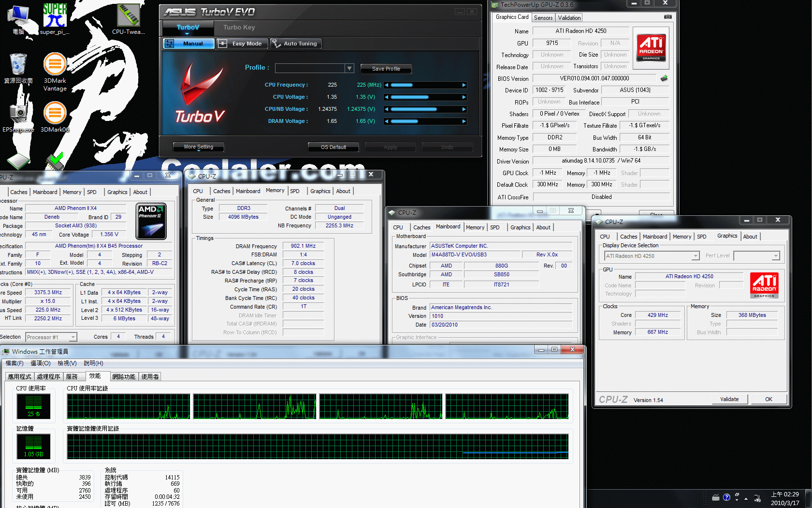Image resolution: width=812 pixels, height=508 pixels.
Task: Click the CPU/NB Voltage left arrow
Action: (387, 109)
